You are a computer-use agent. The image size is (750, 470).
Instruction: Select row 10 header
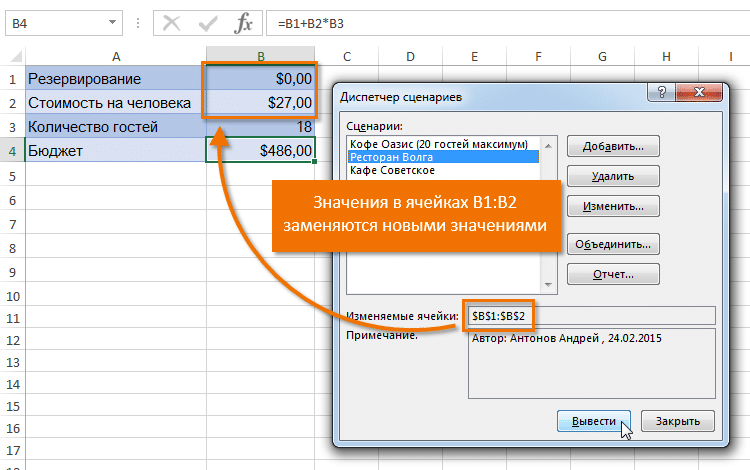coord(12,296)
